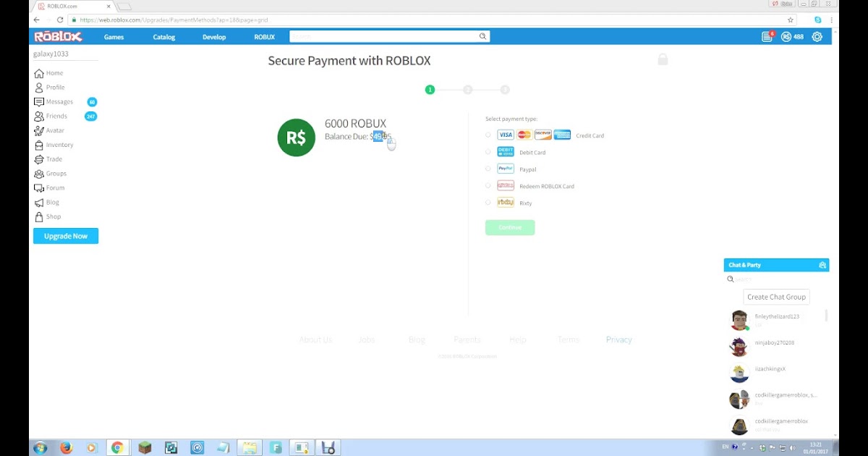The height and width of the screenshot is (456, 868).
Task: Click the green R$ Robux package icon
Action: coord(297,138)
